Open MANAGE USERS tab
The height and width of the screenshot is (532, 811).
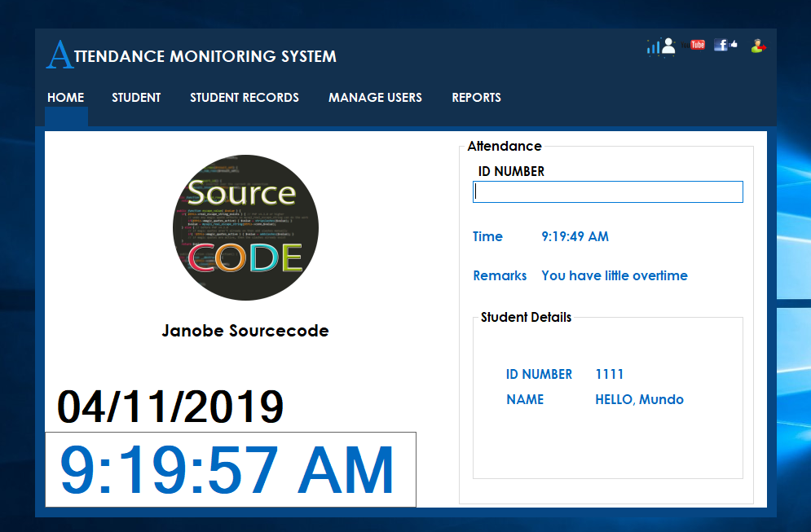click(x=375, y=98)
